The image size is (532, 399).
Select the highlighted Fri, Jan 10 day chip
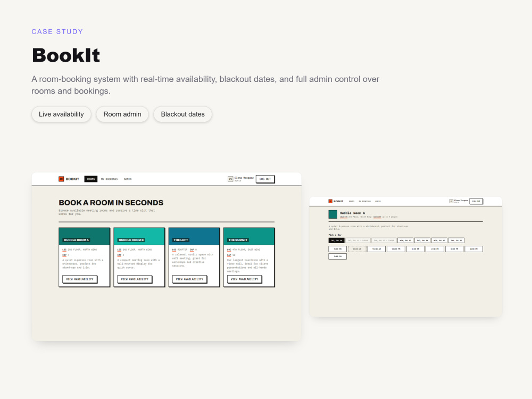tap(337, 240)
